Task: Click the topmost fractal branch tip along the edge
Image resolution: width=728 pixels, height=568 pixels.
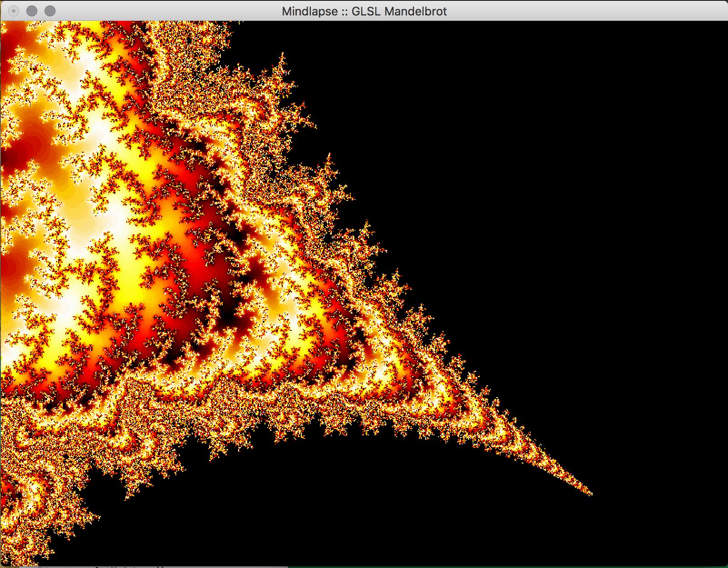Action: 283,55
